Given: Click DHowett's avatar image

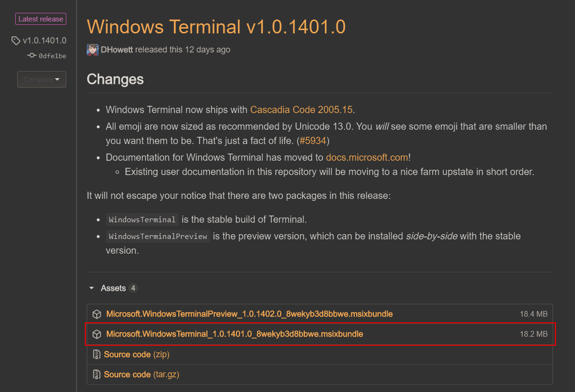Looking at the screenshot, I should pos(92,50).
